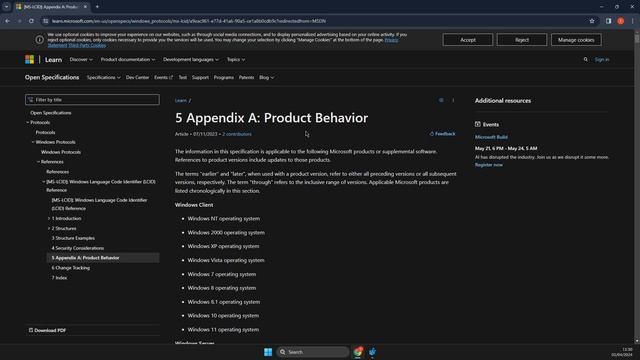This screenshot has height=360, width=640.
Task: Accept optional cookies
Action: 468,40
